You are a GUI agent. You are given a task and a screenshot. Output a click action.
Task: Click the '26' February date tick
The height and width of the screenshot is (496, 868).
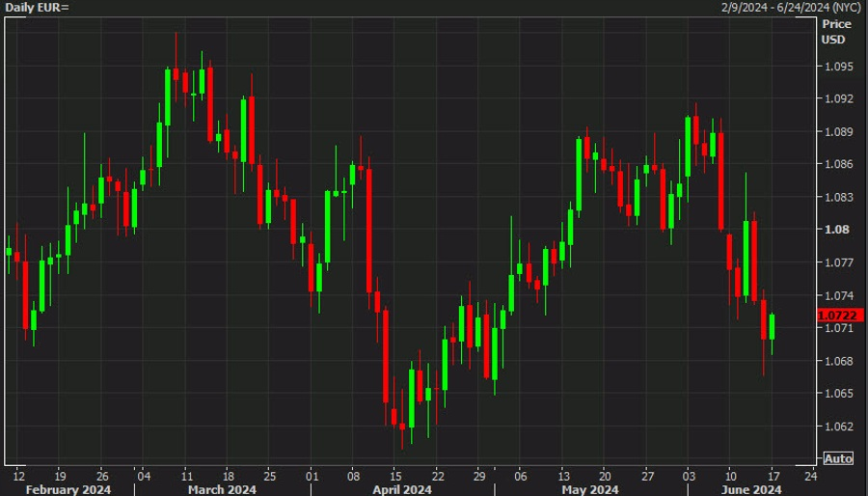click(102, 476)
